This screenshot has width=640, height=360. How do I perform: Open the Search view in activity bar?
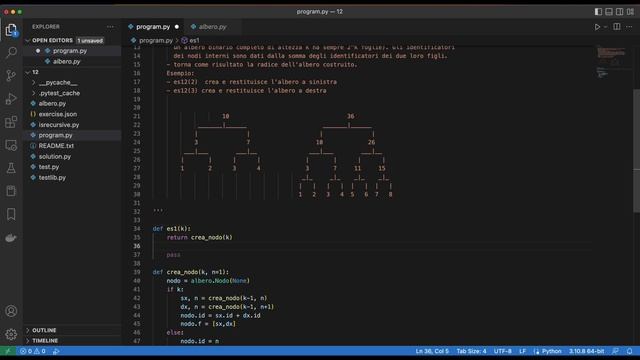(x=11, y=52)
